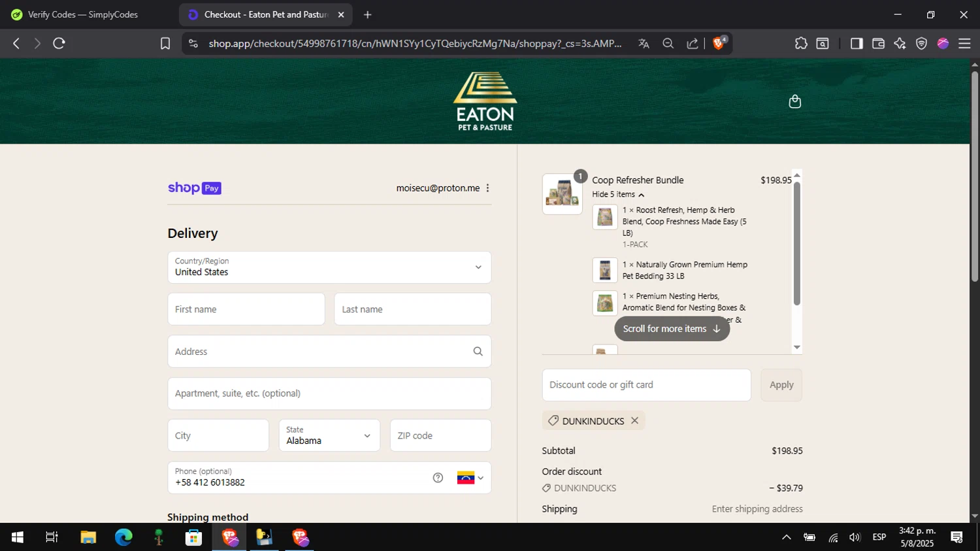980x551 pixels.
Task: Remove the DUNKINDUCKS discount code
Action: click(x=634, y=421)
